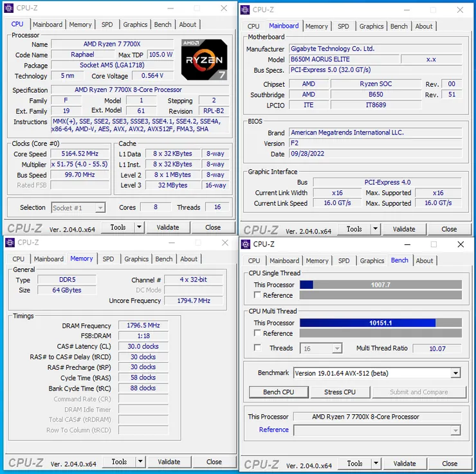This screenshot has height=474, width=476.
Task: Start the Stress CPU test
Action: click(340, 392)
